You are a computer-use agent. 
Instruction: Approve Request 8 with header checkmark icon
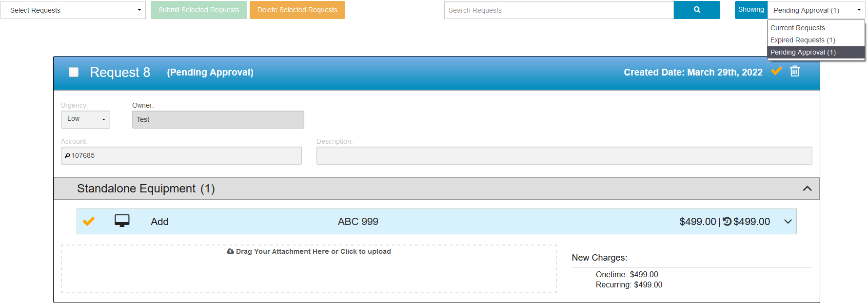click(x=776, y=71)
